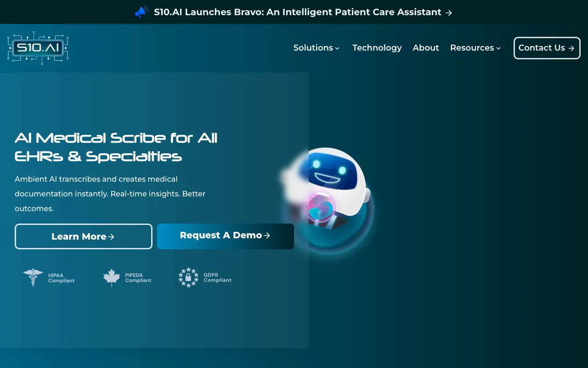Screen dimensions: 588x368
Task: Click the arrow inside the Contact Us button
Action: (x=571, y=48)
